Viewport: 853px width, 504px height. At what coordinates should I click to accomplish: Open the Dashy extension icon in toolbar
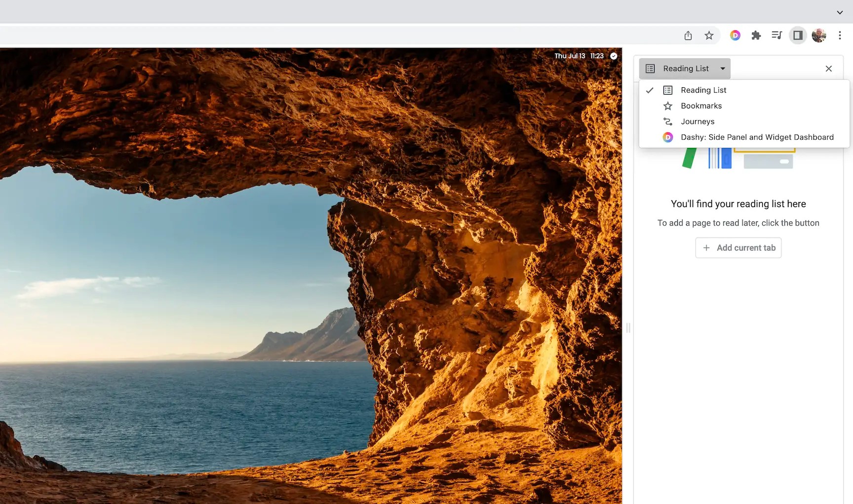point(736,35)
